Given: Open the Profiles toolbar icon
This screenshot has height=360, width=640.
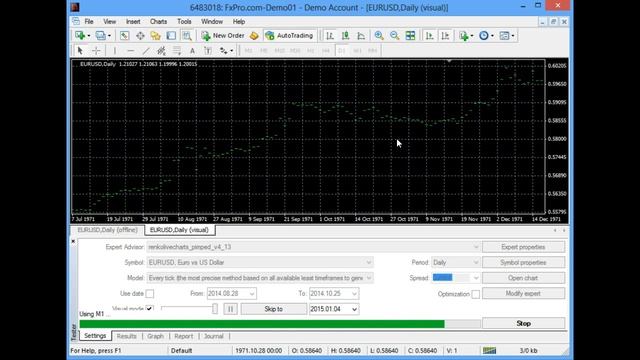Looking at the screenshot, I should click(101, 36).
